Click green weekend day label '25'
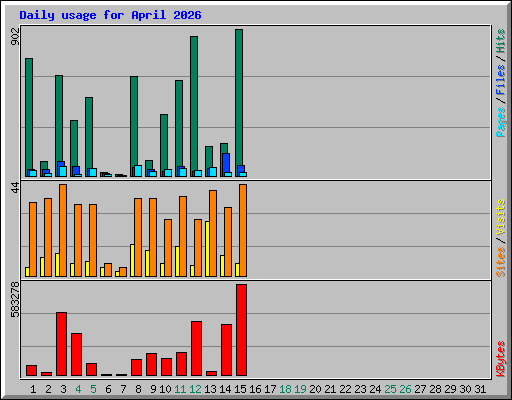The height and width of the screenshot is (400, 512). (x=390, y=389)
